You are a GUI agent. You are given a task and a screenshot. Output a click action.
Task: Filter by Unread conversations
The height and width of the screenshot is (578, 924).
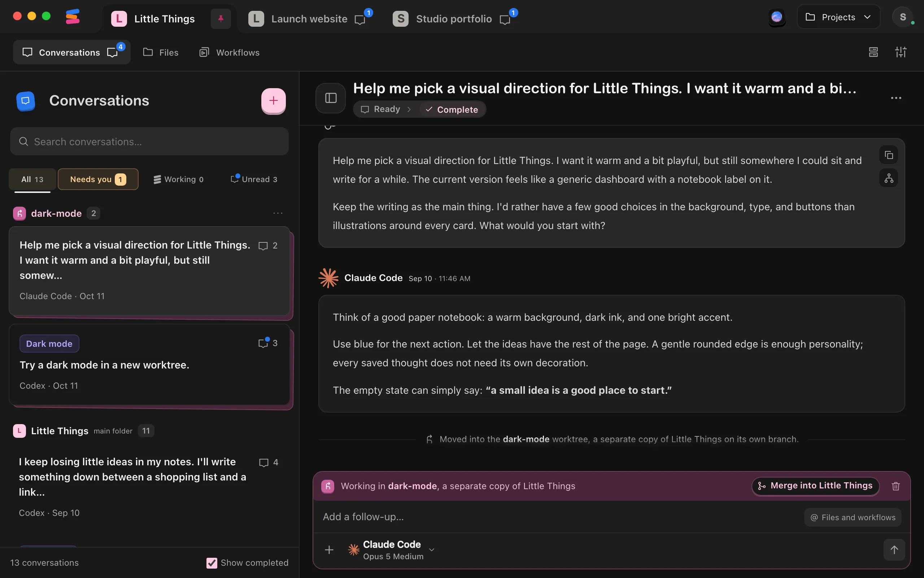tap(254, 179)
